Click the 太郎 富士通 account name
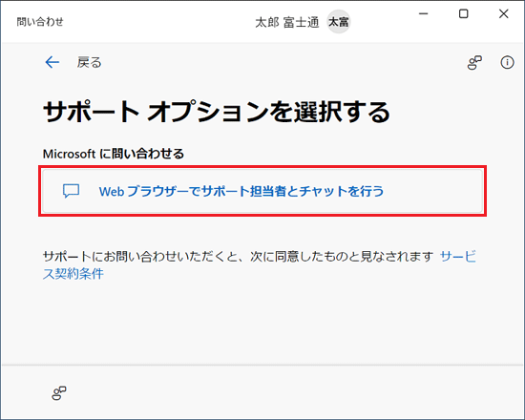This screenshot has height=420, width=525. [286, 23]
